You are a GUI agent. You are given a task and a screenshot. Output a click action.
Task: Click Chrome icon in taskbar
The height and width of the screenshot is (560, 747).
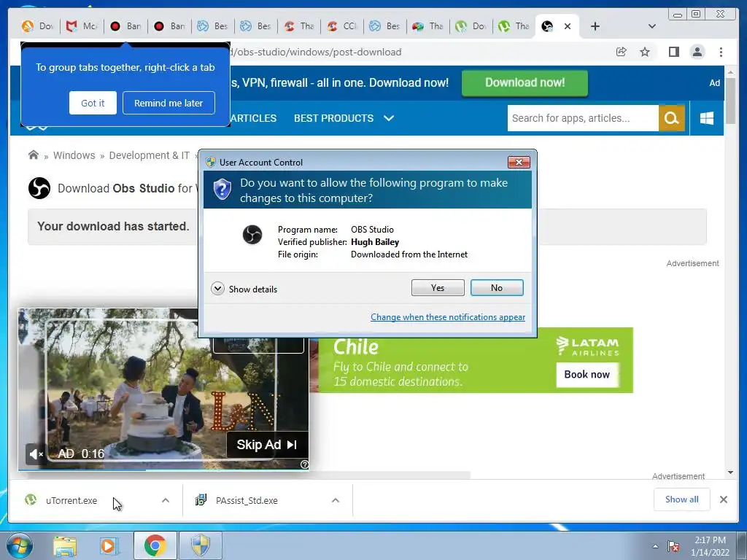pos(155,545)
